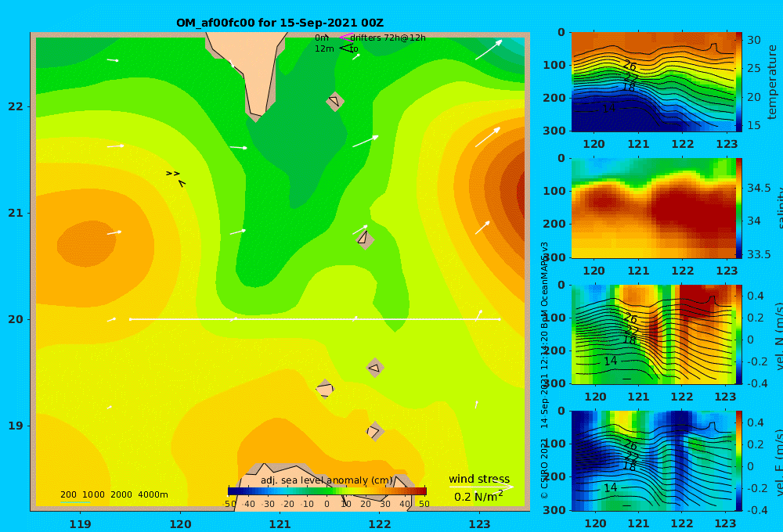Click the "26" isotherm label in the temperature panel
Viewport: 783px width, 532px height.
pos(630,66)
